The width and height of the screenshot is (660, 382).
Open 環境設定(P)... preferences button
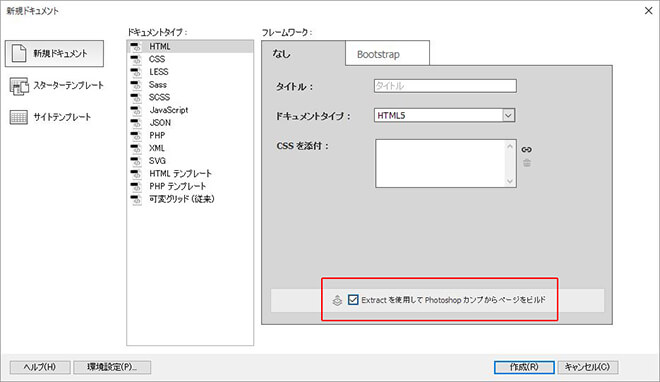click(112, 367)
